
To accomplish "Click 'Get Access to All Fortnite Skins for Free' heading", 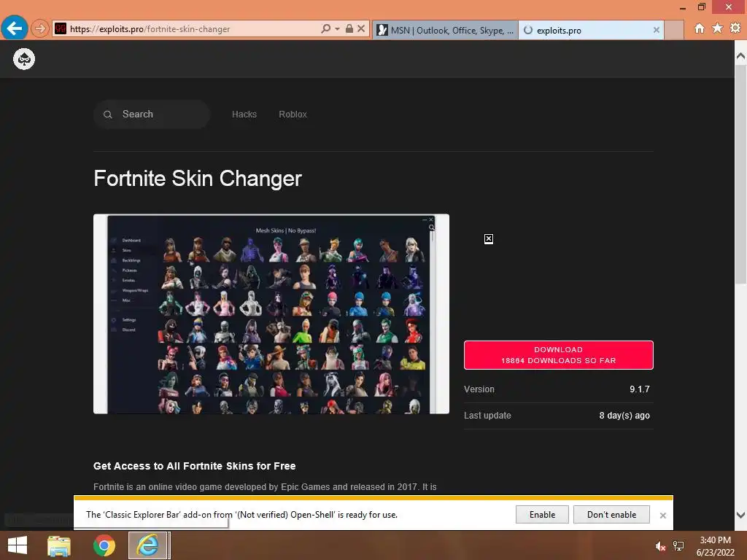I will point(194,466).
